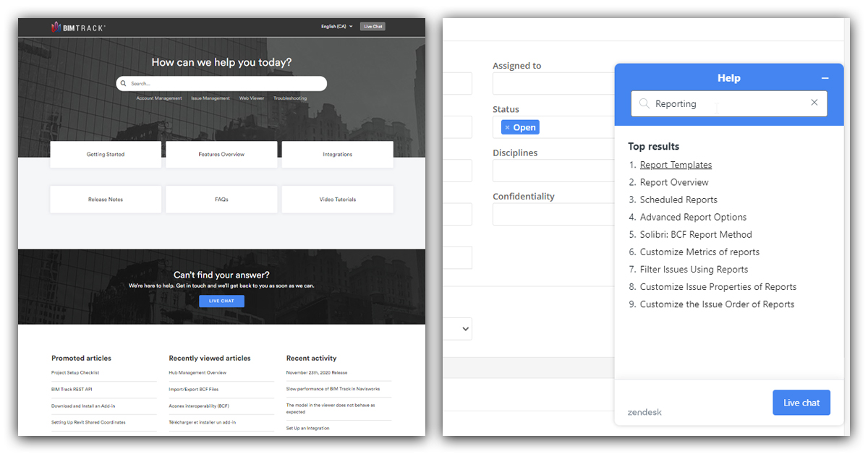
Task: Select Web Viewer quick link
Action: coord(252,98)
